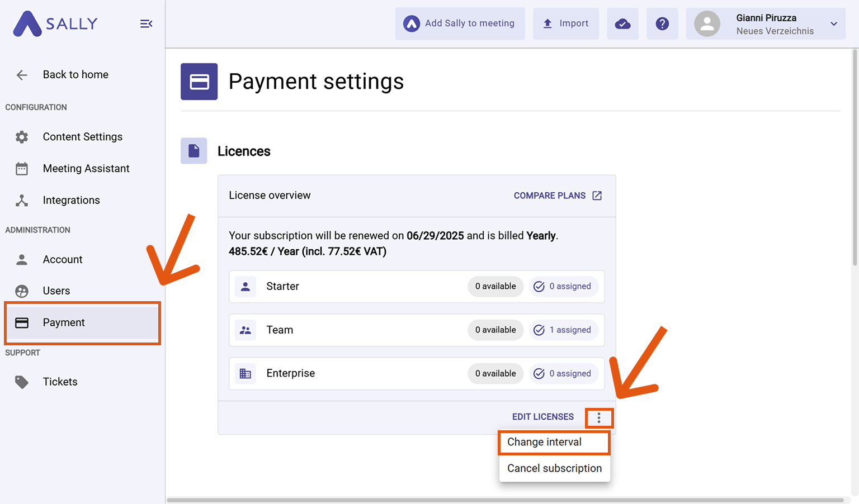Click Starter 0 assigned chip
The height and width of the screenshot is (504, 859).
[564, 286]
